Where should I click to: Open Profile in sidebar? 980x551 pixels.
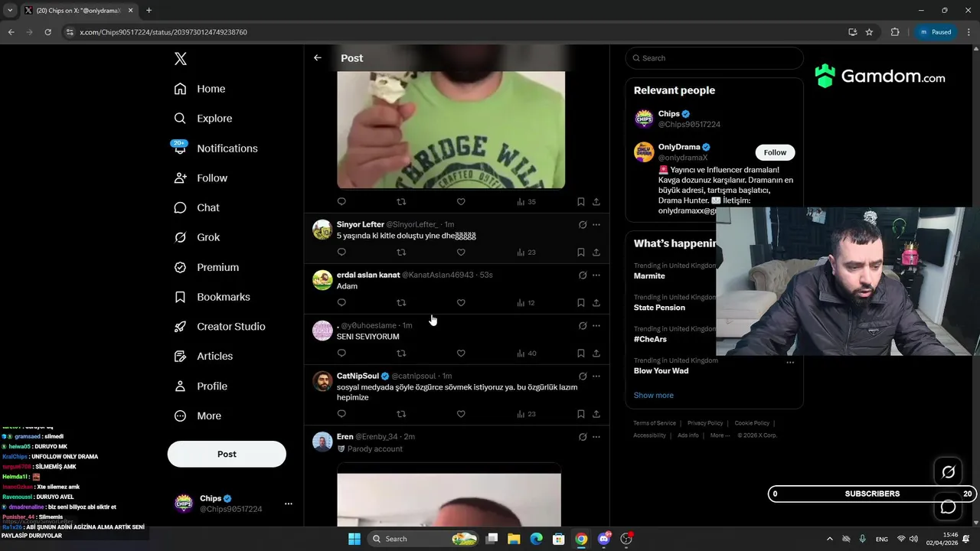(201, 386)
